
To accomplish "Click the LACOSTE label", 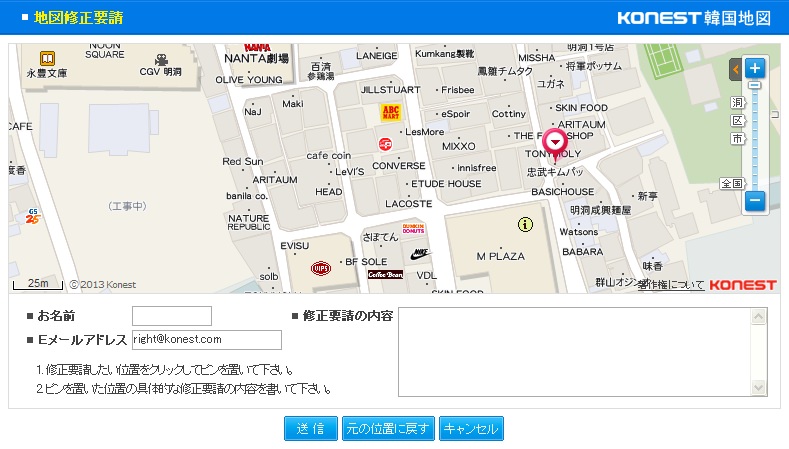I will [409, 204].
